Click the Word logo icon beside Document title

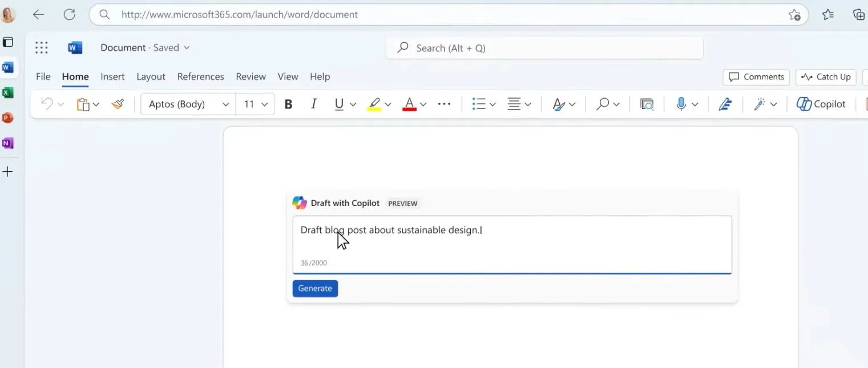click(75, 48)
